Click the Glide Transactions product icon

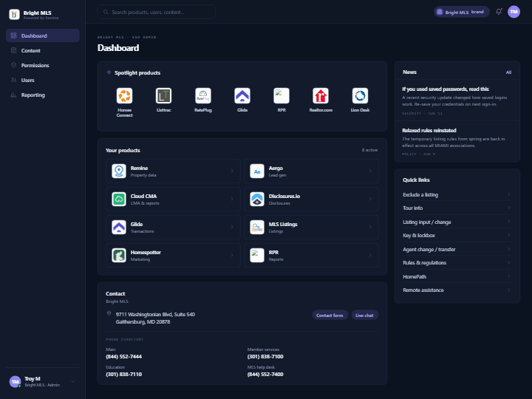119,228
